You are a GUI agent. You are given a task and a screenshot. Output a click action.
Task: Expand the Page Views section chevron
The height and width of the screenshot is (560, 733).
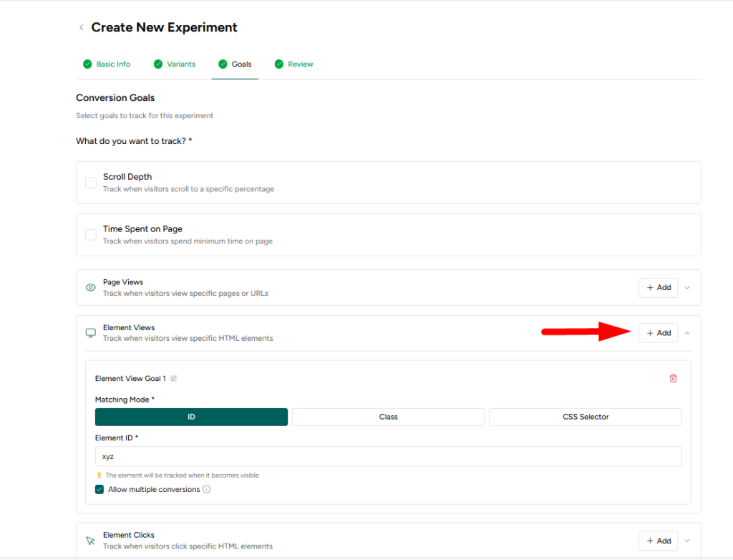[x=687, y=288]
